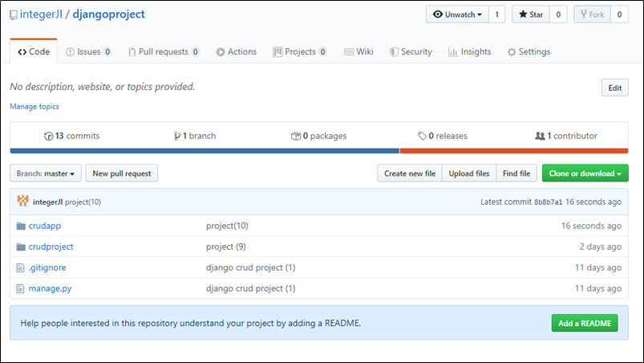This screenshot has height=363, width=644.
Task: Open the .gitignore file link
Action: 47,267
